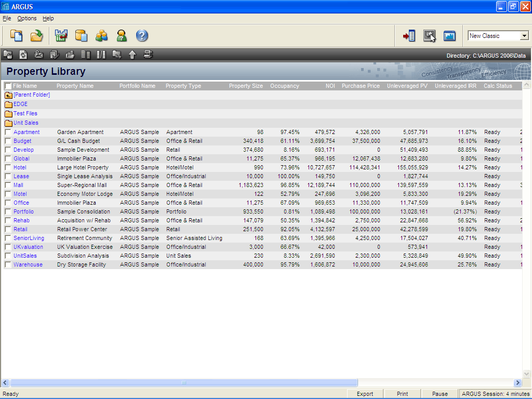Click the 'Super-Regional Mall' property name cell
532x399 pixels.
pyautogui.click(x=82, y=185)
